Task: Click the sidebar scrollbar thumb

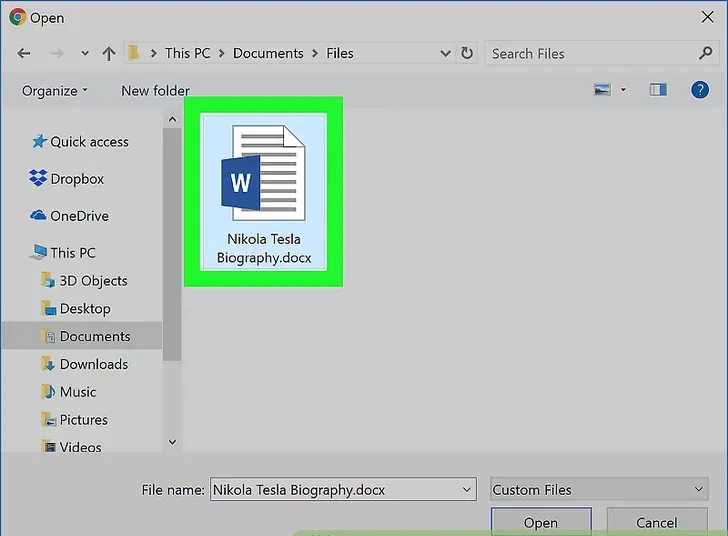Action: point(172,244)
